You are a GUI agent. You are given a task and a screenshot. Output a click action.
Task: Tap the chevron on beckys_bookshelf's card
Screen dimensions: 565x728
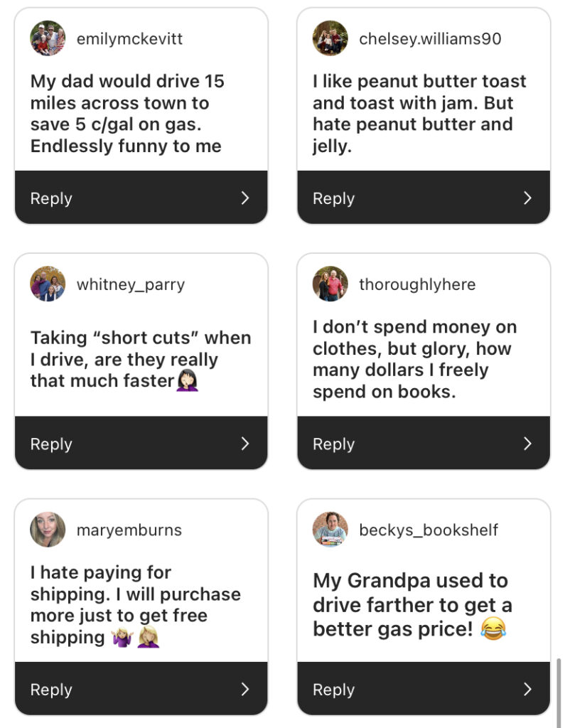(x=527, y=689)
